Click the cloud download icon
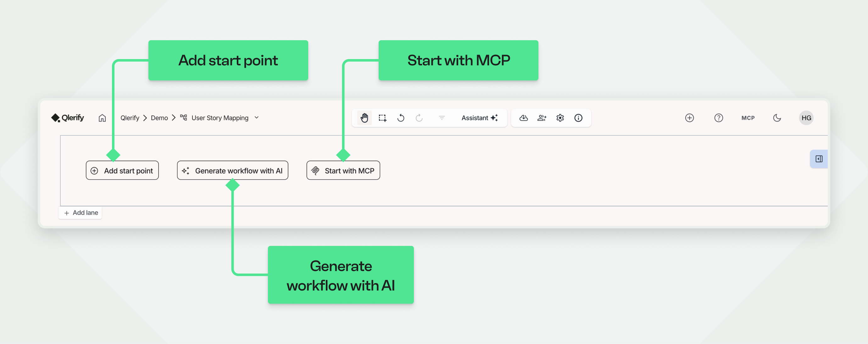The image size is (868, 344). [524, 118]
